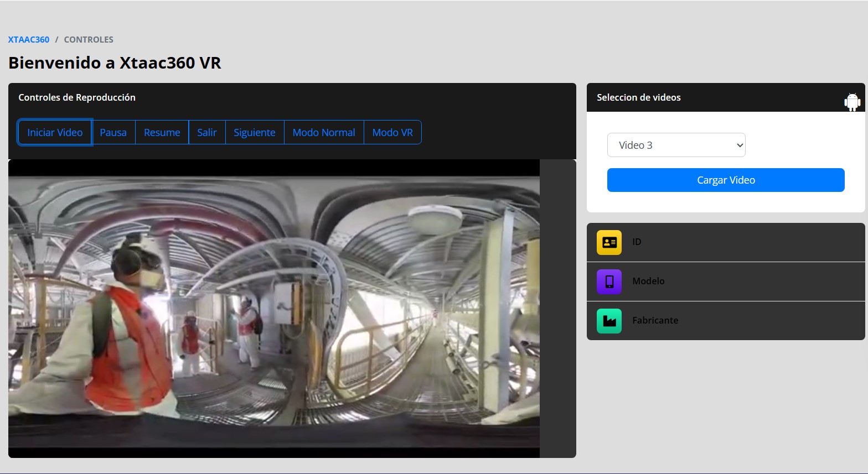Click the yellow ID card icon
Image resolution: width=868 pixels, height=474 pixels.
(x=609, y=242)
